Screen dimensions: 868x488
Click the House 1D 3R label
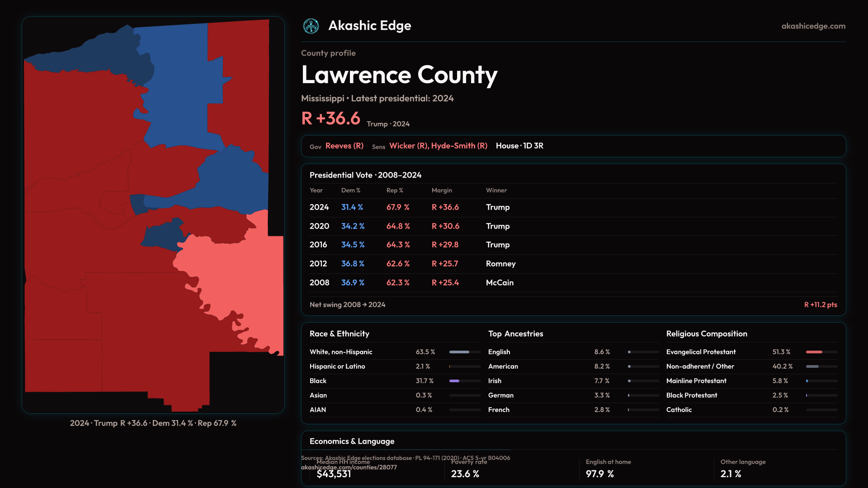[x=519, y=146]
